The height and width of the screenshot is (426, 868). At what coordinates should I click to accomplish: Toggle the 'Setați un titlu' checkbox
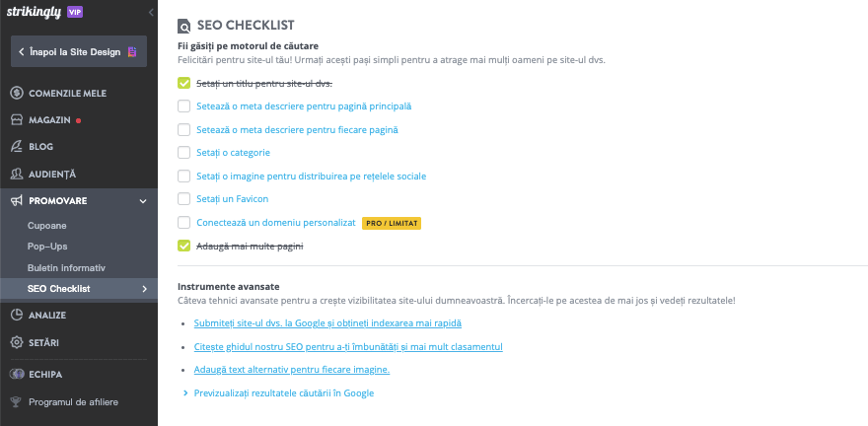click(184, 83)
